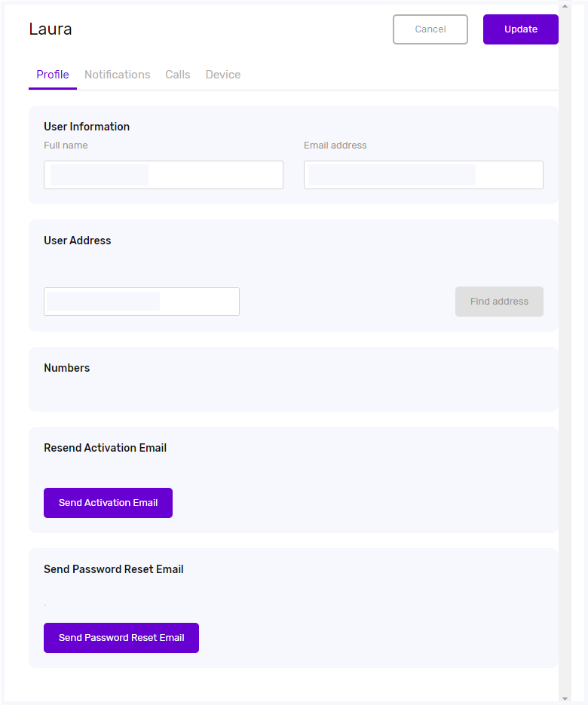Open the Calls tab
Image resolution: width=588 pixels, height=705 pixels.
click(x=178, y=75)
